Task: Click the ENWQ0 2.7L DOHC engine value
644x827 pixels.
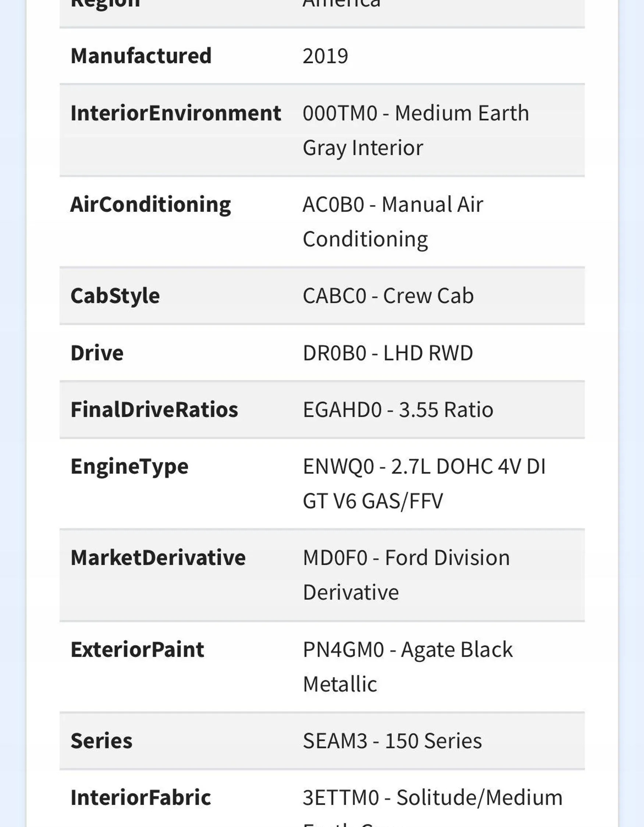Action: tap(424, 484)
